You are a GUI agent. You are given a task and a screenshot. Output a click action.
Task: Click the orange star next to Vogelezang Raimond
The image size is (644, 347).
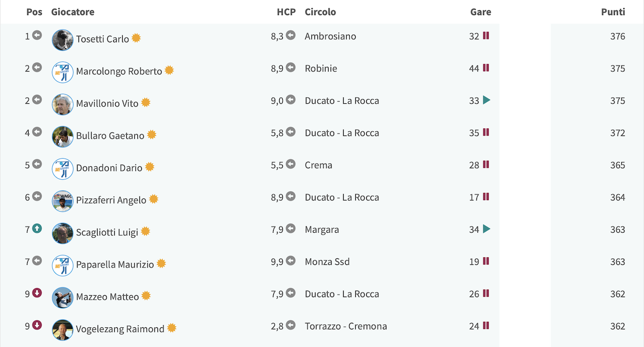click(172, 328)
